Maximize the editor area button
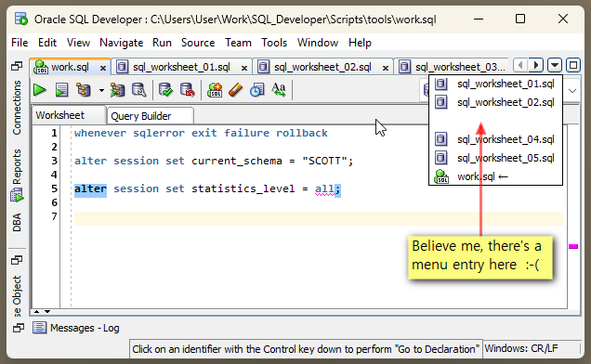This screenshot has height=364, width=591. point(573,65)
